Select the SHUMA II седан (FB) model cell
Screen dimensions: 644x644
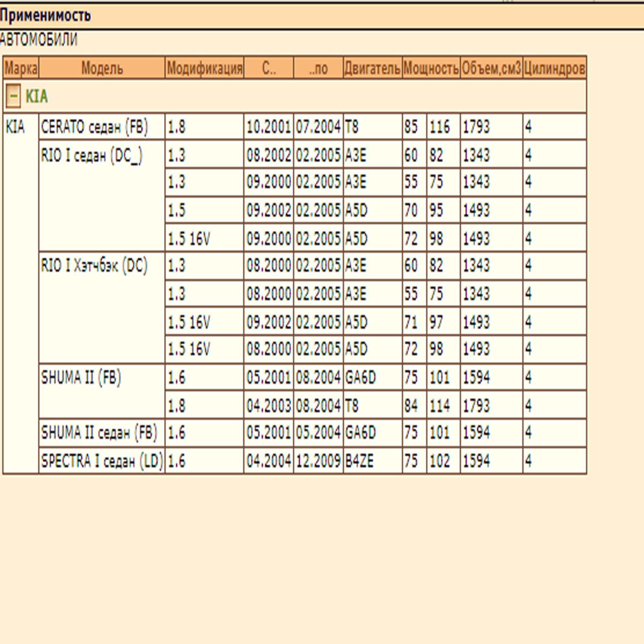102,433
